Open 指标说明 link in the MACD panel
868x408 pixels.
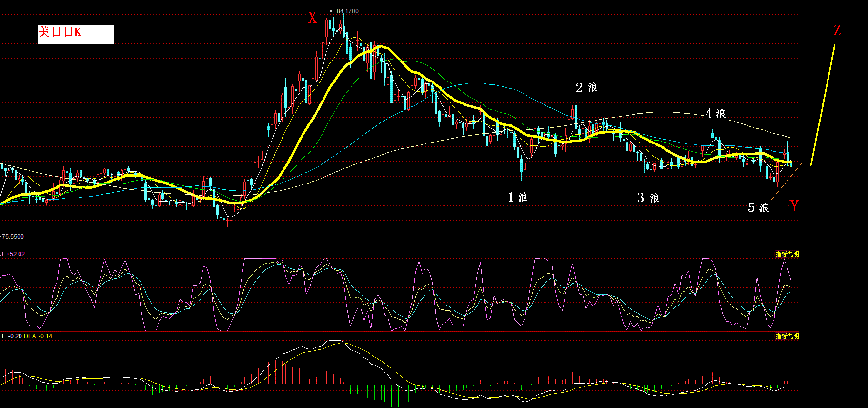[x=787, y=336]
